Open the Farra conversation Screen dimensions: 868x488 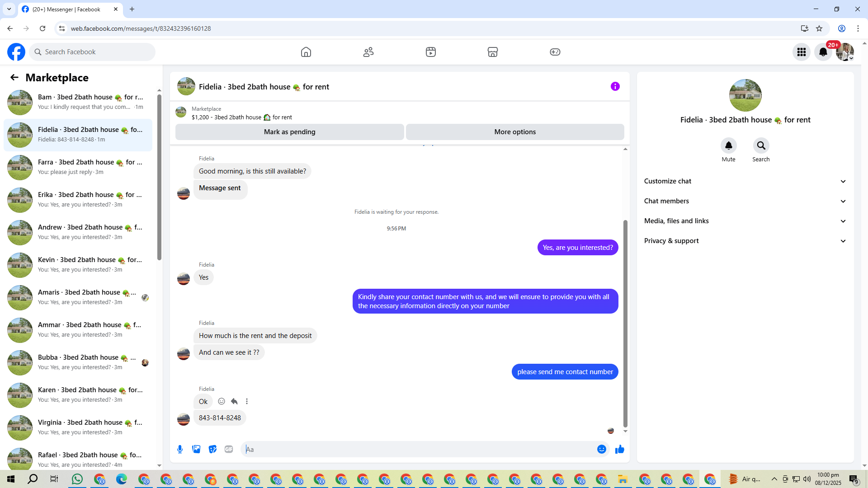click(78, 167)
